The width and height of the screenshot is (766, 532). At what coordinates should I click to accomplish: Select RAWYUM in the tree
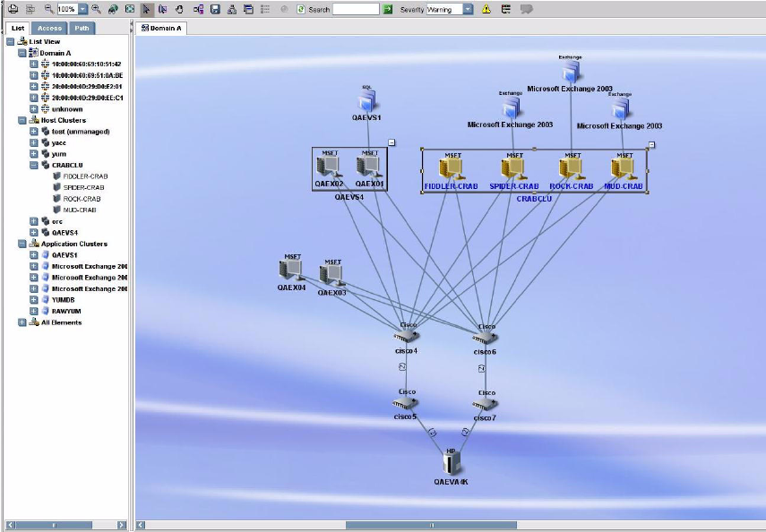click(66, 311)
